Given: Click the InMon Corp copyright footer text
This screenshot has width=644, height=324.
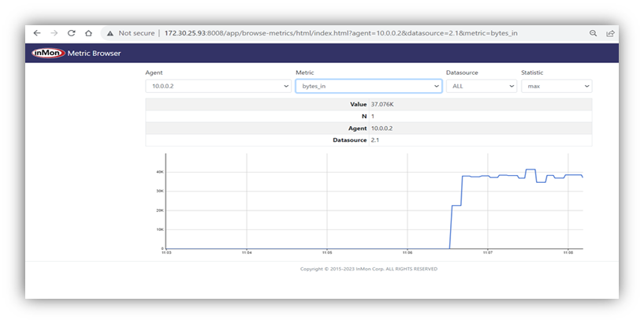Looking at the screenshot, I should point(368,269).
